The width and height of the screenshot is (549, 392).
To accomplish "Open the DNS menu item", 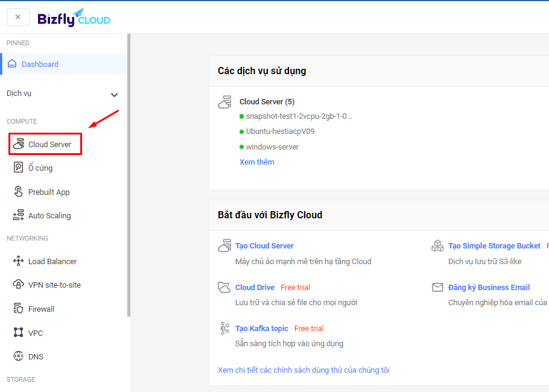I will [x=36, y=356].
